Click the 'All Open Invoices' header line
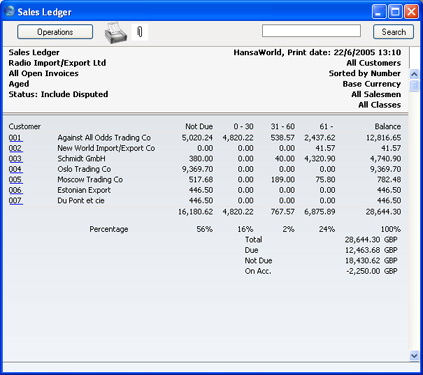This screenshot has height=375, width=423. tap(44, 73)
